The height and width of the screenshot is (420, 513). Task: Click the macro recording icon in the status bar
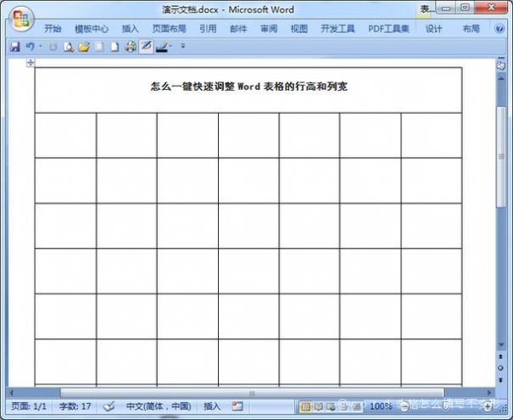click(x=237, y=406)
